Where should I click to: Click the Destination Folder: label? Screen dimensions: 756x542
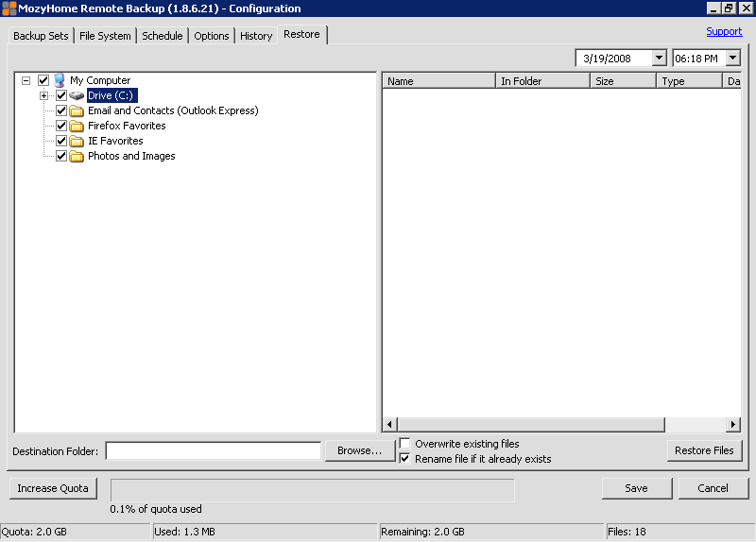click(x=56, y=451)
